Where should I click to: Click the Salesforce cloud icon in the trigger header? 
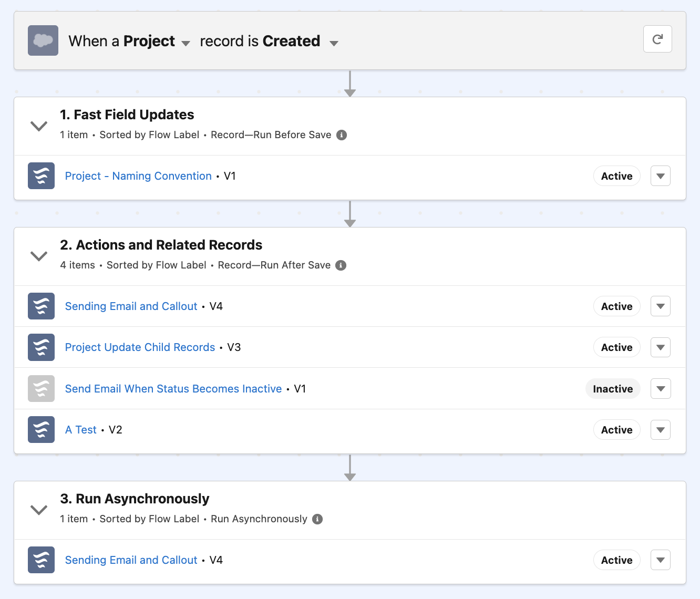(43, 40)
